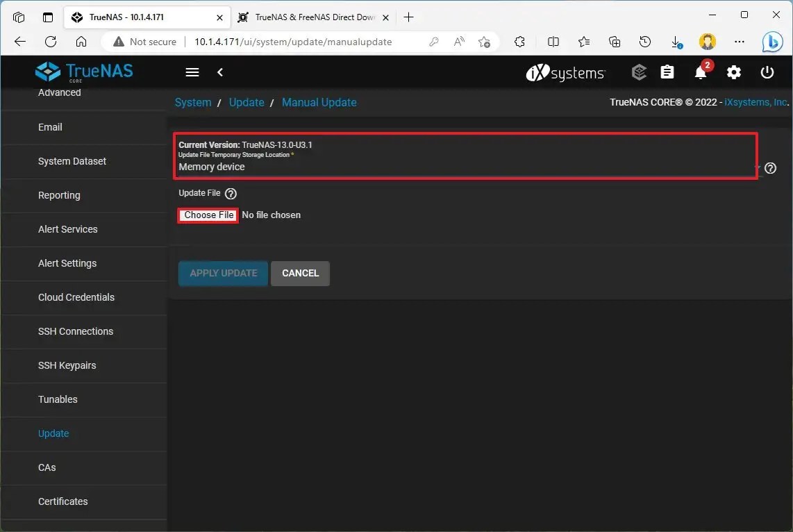Expand the browser downloads menu

[676, 42]
